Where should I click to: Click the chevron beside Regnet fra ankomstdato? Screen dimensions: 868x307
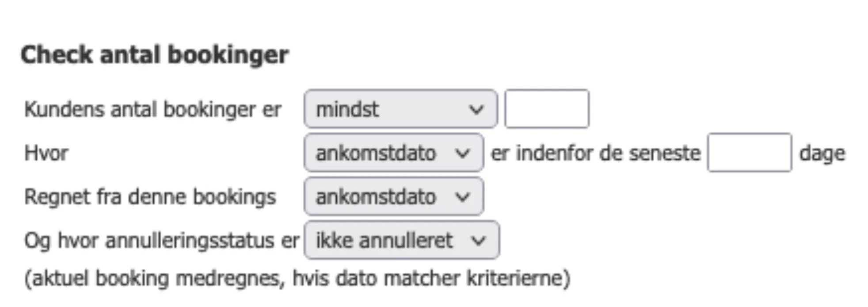click(463, 196)
